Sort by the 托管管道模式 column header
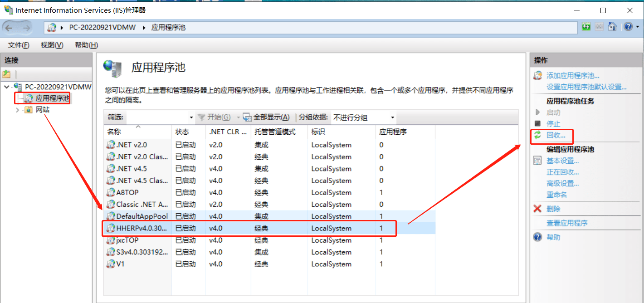The height and width of the screenshot is (303, 644). (279, 132)
